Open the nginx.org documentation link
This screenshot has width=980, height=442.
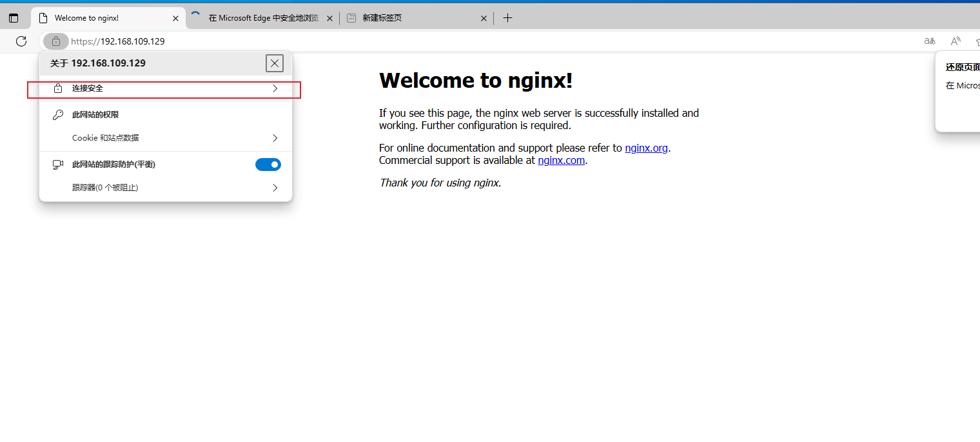click(x=646, y=148)
